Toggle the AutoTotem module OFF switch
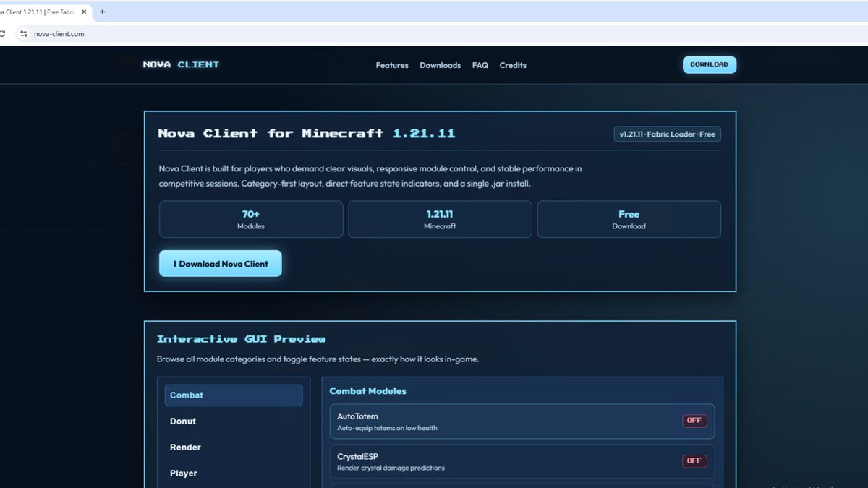Screen dimensions: 868x488 (694, 421)
